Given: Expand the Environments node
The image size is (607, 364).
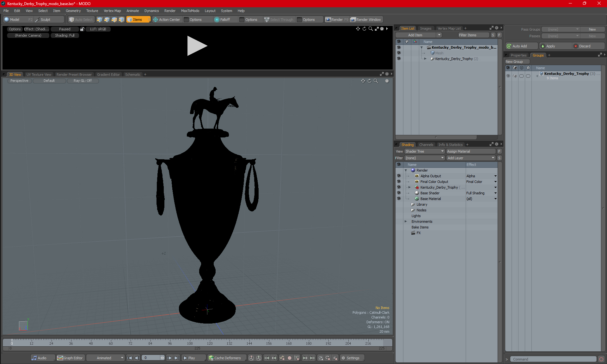Looking at the screenshot, I should pyautogui.click(x=406, y=221).
